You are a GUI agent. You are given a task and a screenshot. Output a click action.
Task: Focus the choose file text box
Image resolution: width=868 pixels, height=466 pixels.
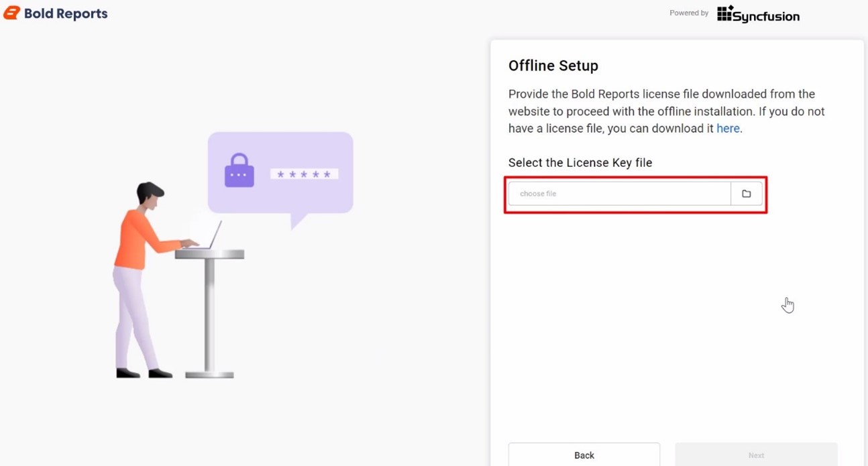[620, 194]
